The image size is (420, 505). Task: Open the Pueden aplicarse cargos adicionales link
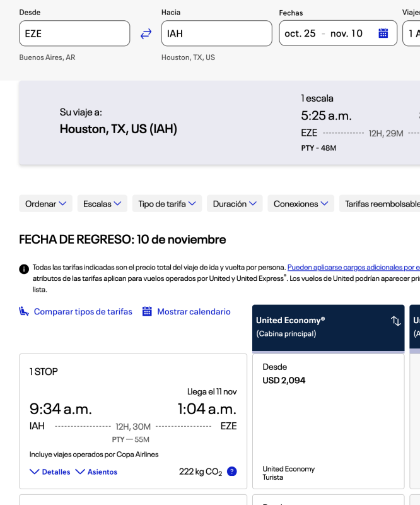pyautogui.click(x=353, y=268)
